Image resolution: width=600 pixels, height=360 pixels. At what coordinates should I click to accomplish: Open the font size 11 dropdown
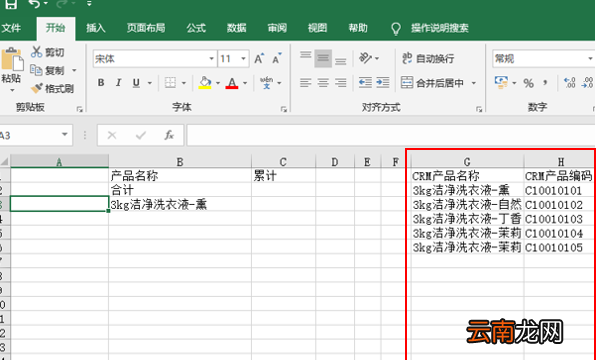(x=243, y=59)
